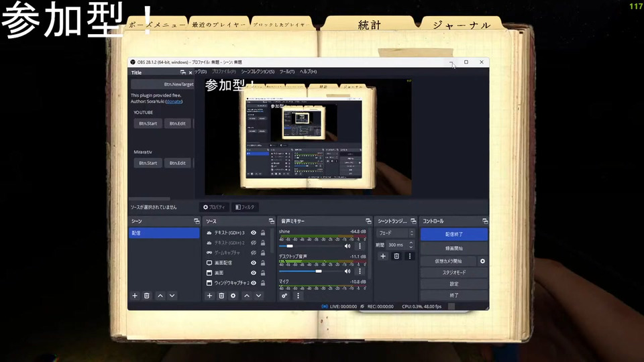644x362 pixels.
Task: Adjust the 300 ms duration stepper
Action: [x=411, y=245]
